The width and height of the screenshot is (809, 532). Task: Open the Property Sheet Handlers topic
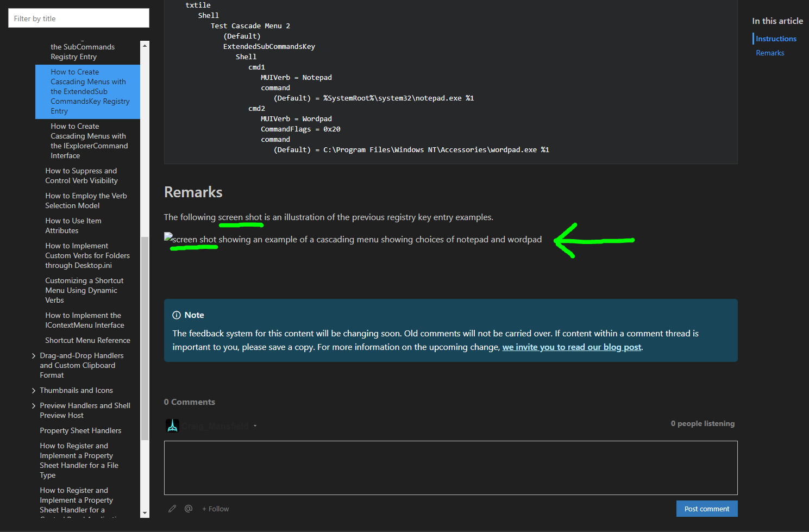point(80,430)
